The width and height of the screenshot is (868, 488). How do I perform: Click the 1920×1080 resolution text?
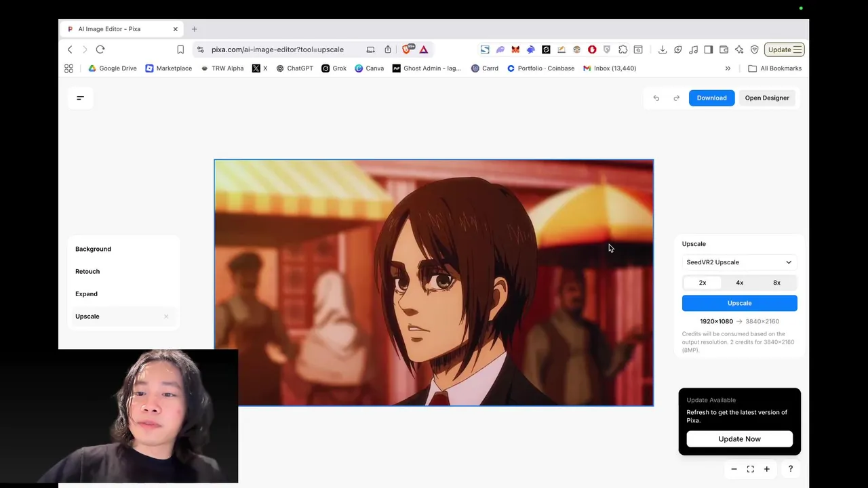pyautogui.click(x=716, y=321)
